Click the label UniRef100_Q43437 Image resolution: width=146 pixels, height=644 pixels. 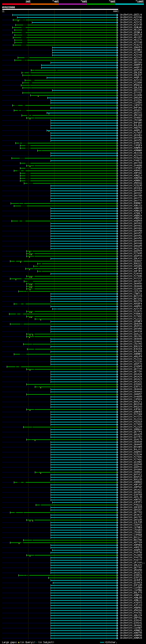(x=131, y=515)
